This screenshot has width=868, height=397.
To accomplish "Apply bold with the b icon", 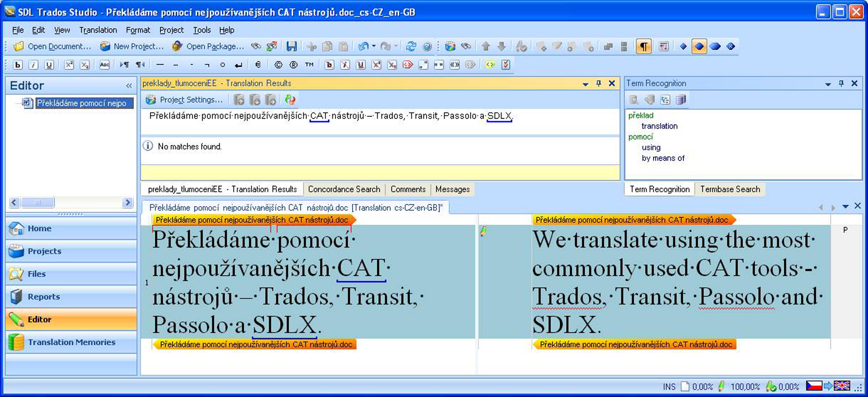I will [18, 65].
